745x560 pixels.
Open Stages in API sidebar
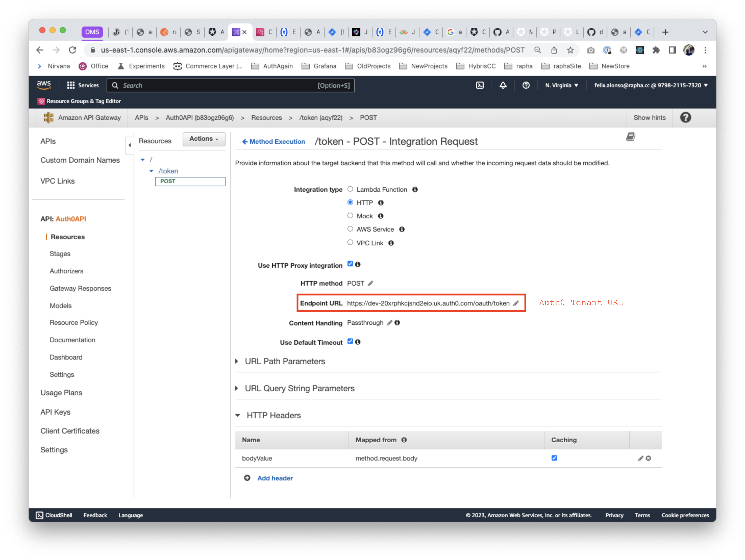point(60,254)
